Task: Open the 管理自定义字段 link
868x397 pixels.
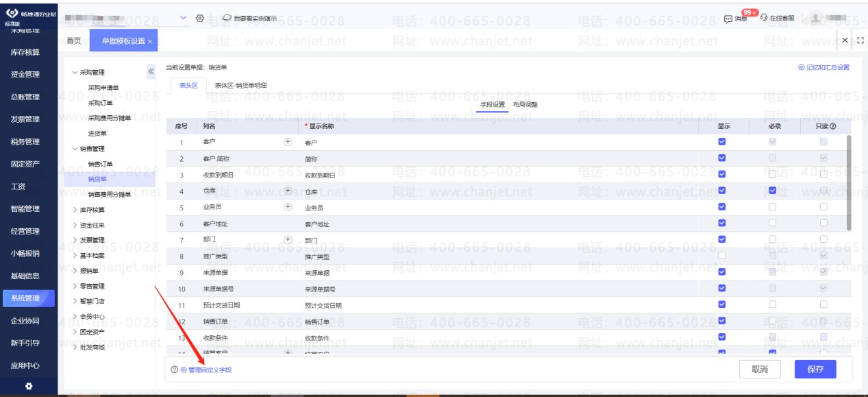Action: pos(210,370)
